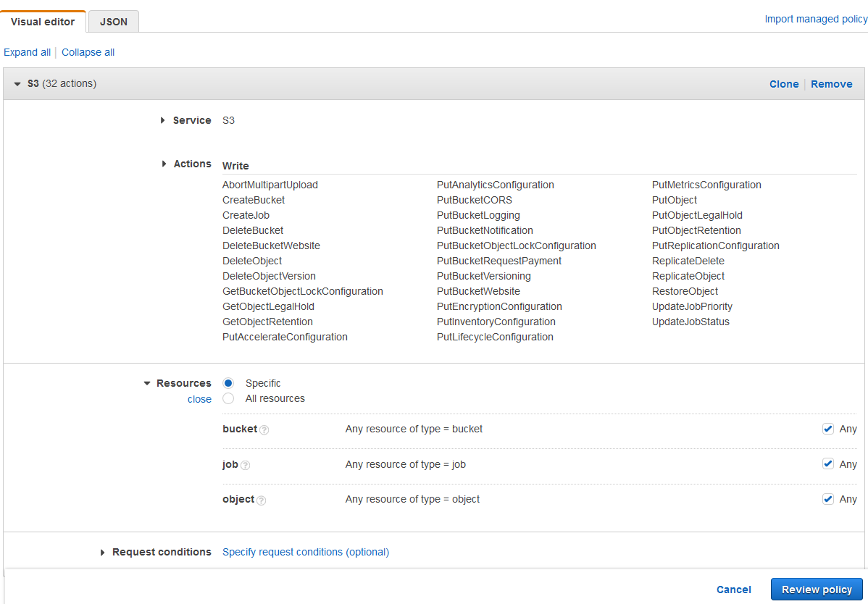Image resolution: width=868 pixels, height=604 pixels.
Task: Open Import managed policy
Action: (816, 18)
